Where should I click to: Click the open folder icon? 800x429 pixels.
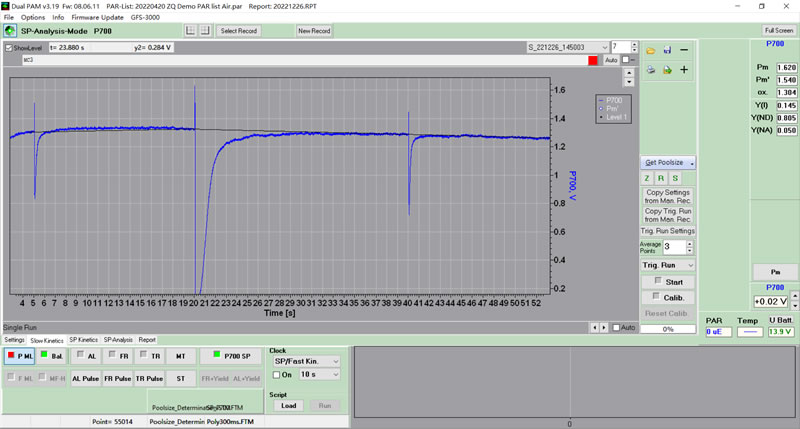coord(650,49)
